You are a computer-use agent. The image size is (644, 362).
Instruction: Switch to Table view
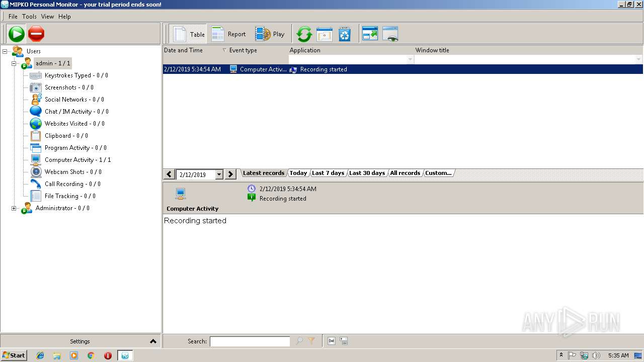point(189,34)
